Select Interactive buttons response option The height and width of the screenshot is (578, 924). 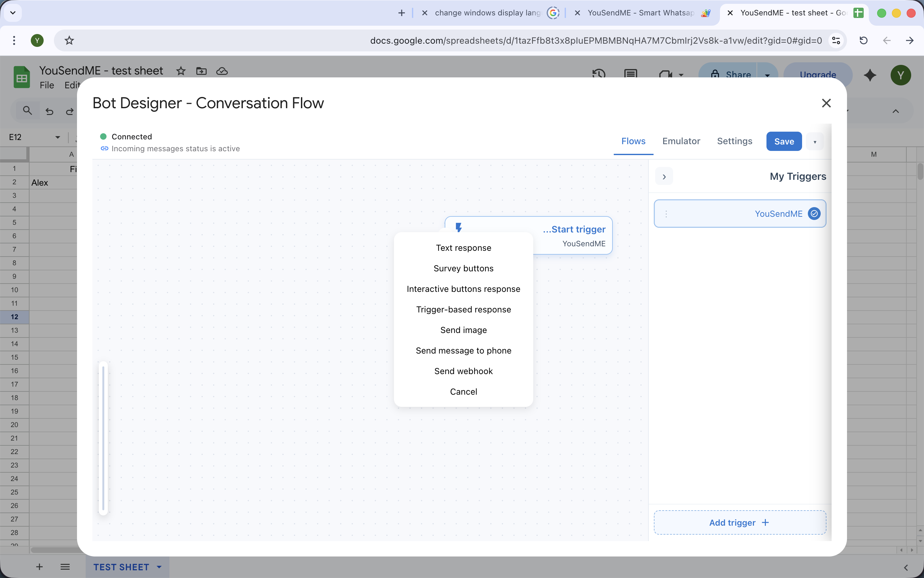(464, 289)
